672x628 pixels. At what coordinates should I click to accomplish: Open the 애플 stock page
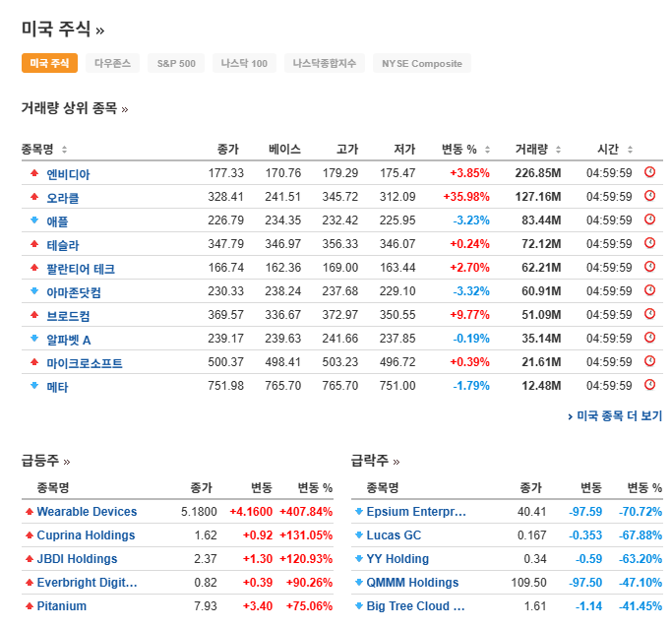[x=57, y=221]
